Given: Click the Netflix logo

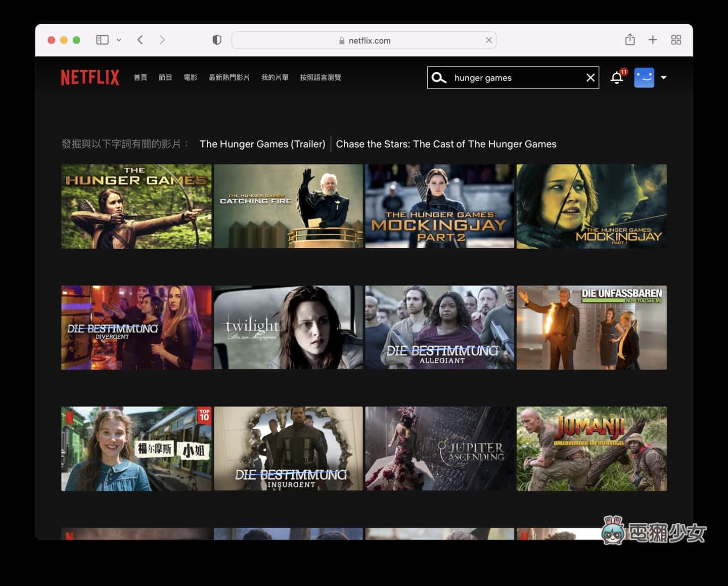Looking at the screenshot, I should (90, 77).
